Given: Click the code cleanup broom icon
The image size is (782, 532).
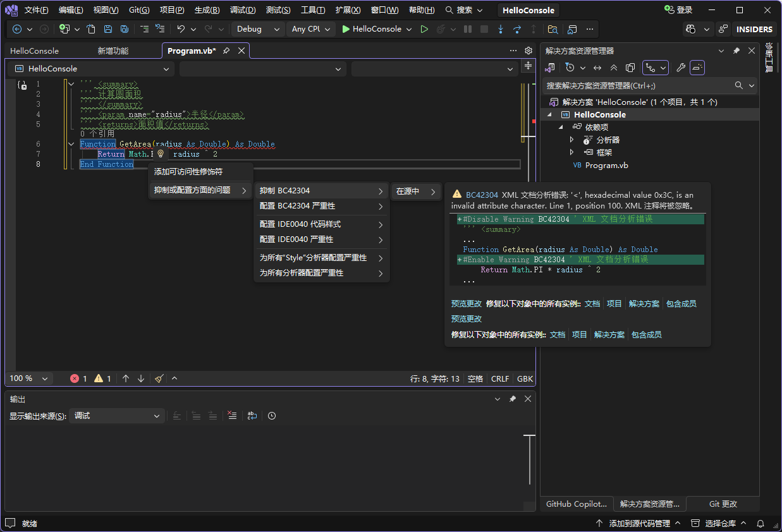Looking at the screenshot, I should 159,378.
